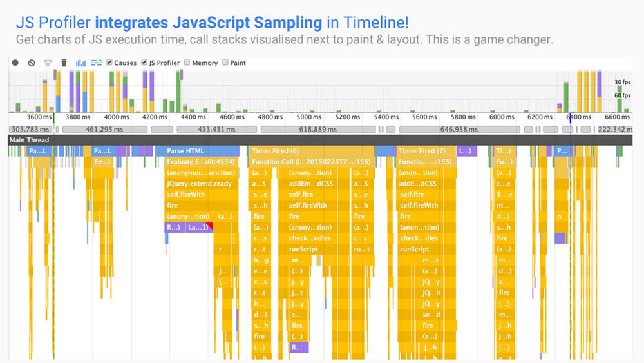Select the Functio......:155) block under Timer Fired (7)
Viewport: 644px width, 363px height.
click(x=426, y=162)
